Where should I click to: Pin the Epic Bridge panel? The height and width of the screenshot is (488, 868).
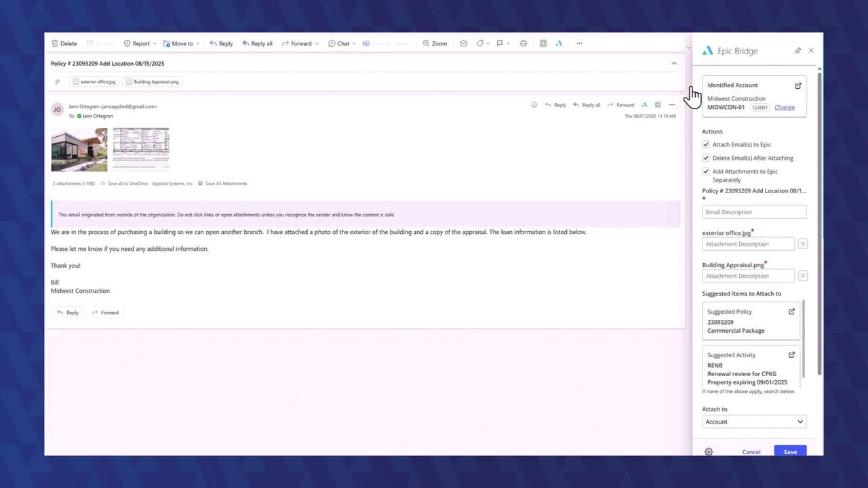coord(797,51)
